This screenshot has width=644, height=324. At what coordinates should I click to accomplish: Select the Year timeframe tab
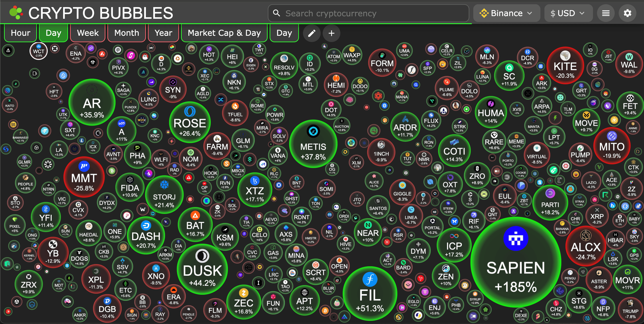[163, 33]
